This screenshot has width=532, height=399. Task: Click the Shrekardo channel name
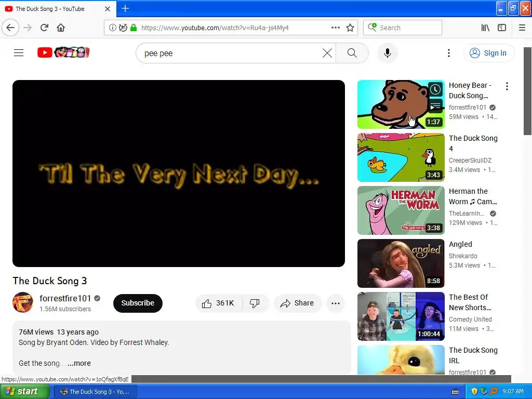click(463, 256)
